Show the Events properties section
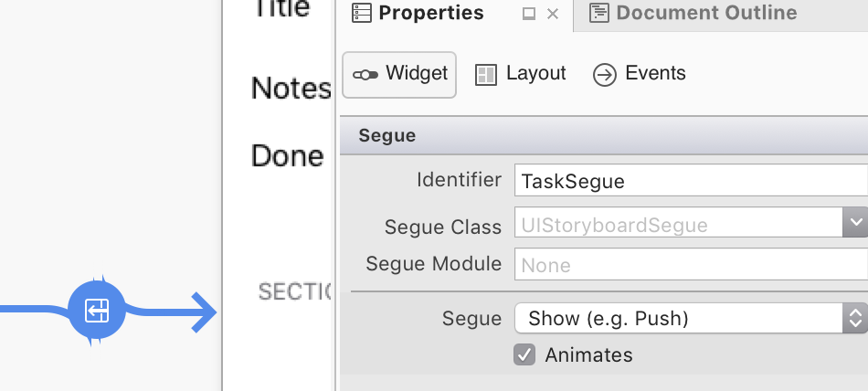This screenshot has height=391, width=868. 640,74
